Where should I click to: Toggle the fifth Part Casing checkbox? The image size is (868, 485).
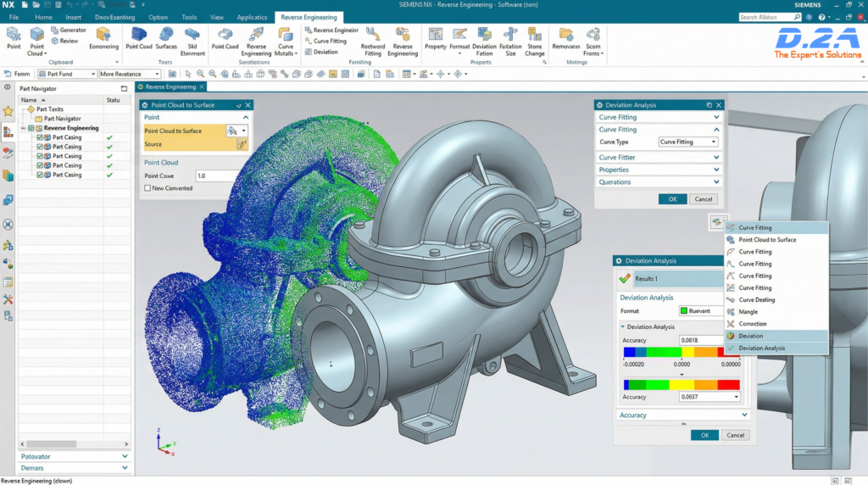40,175
